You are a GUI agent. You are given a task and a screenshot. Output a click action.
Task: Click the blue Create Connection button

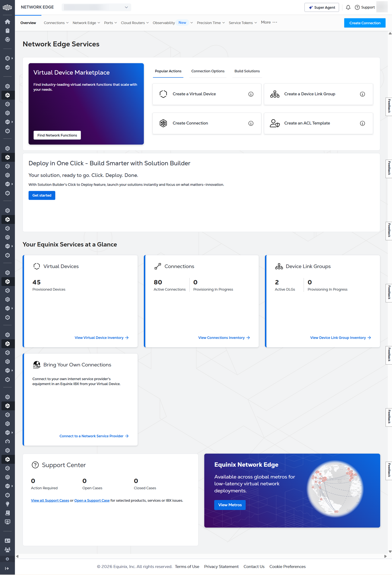pos(365,23)
